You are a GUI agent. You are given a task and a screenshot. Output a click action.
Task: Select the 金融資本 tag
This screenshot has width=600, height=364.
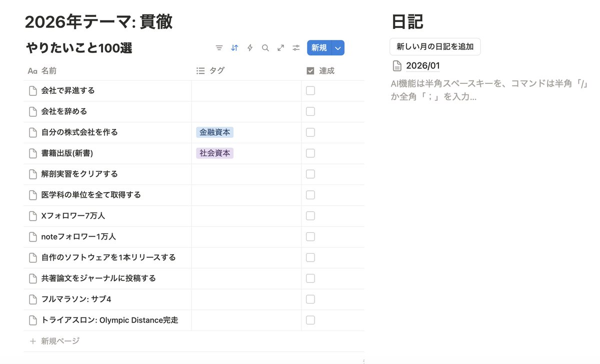[215, 132]
